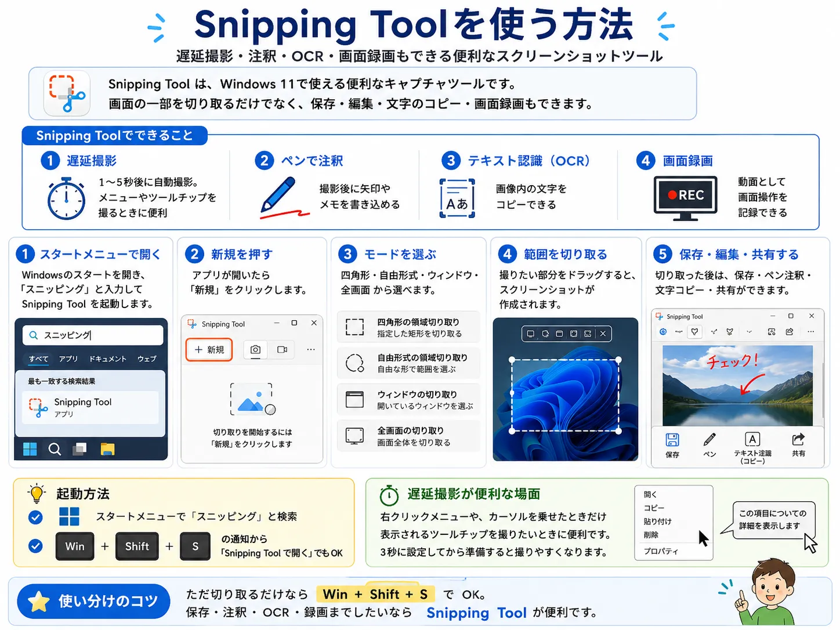Click the stopwatch icon under 遅延撮影
Viewport: 840px width, 630px height.
click(x=66, y=199)
